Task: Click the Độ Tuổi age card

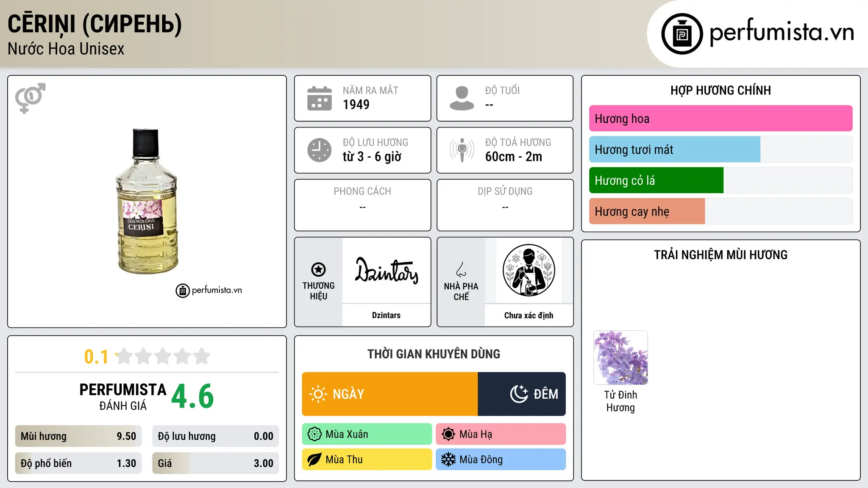Action: 505,98
